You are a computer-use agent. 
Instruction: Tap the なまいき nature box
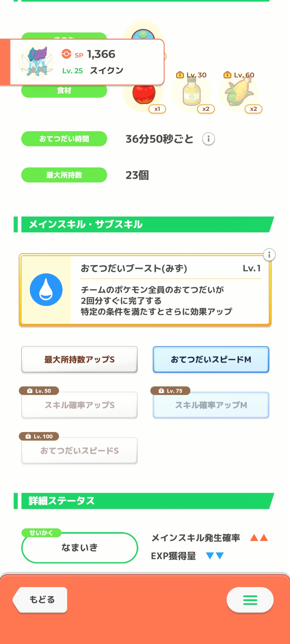pos(79,548)
